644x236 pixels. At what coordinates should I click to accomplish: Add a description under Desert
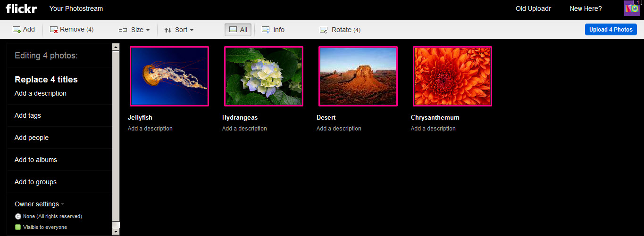click(x=339, y=129)
